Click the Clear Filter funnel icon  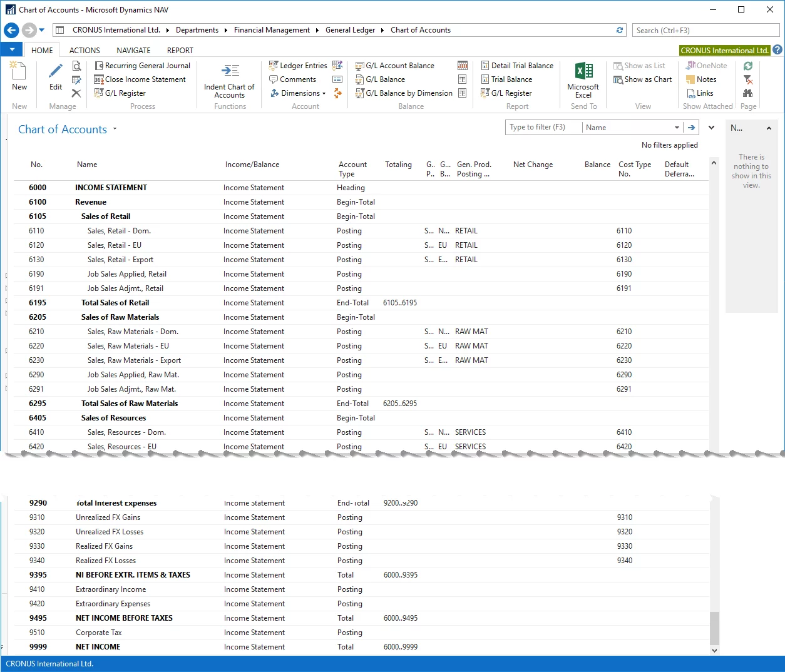[747, 79]
